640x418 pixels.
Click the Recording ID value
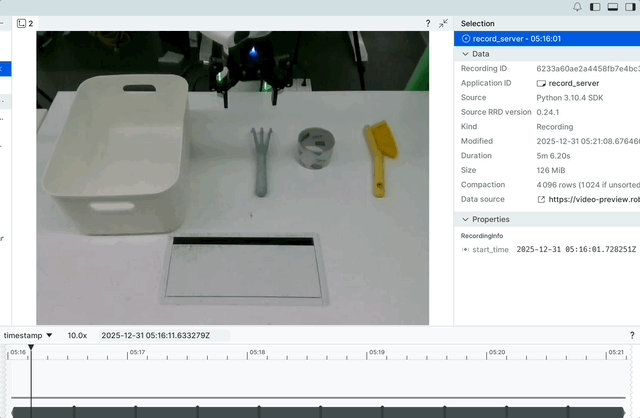588,69
